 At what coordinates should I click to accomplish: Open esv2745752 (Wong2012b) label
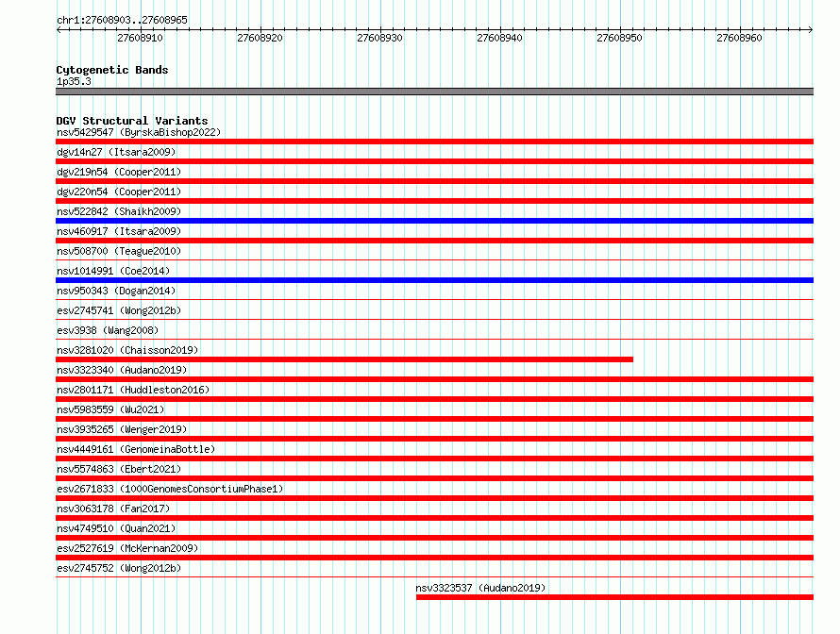[x=119, y=568]
